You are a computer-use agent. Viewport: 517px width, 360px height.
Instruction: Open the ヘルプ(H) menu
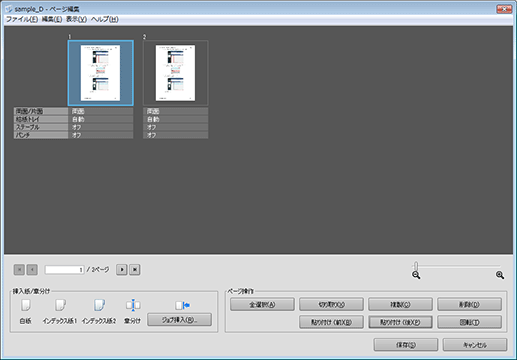click(105, 19)
